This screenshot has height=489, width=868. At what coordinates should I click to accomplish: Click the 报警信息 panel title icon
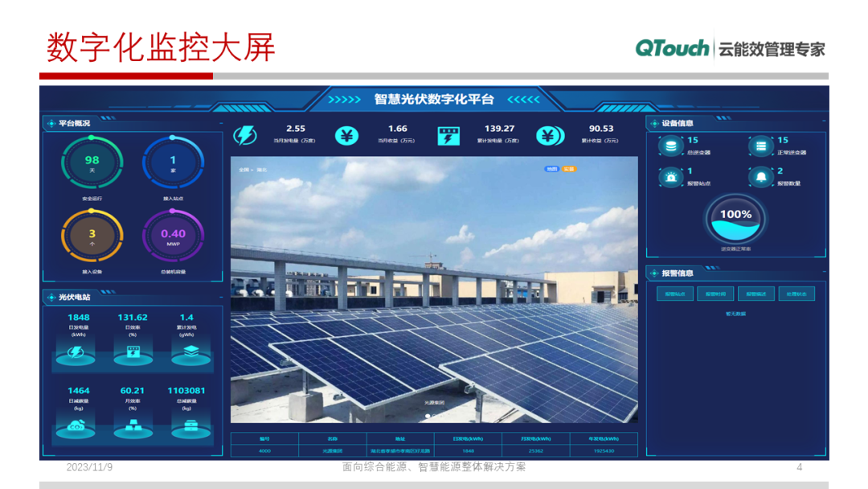pos(654,273)
